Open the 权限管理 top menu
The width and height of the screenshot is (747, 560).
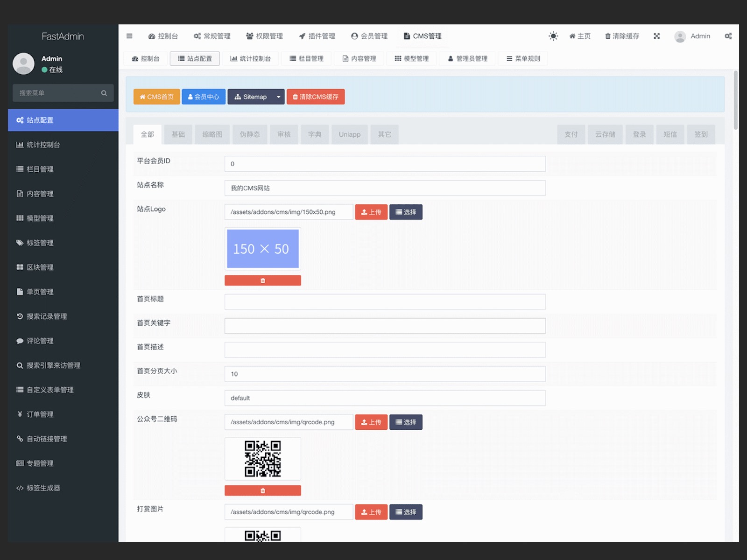pyautogui.click(x=264, y=36)
